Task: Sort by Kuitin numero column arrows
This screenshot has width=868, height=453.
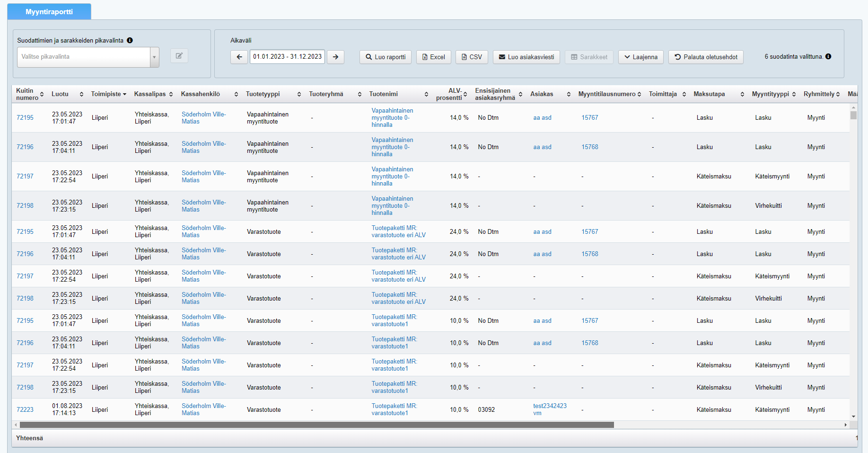Action: coord(42,94)
